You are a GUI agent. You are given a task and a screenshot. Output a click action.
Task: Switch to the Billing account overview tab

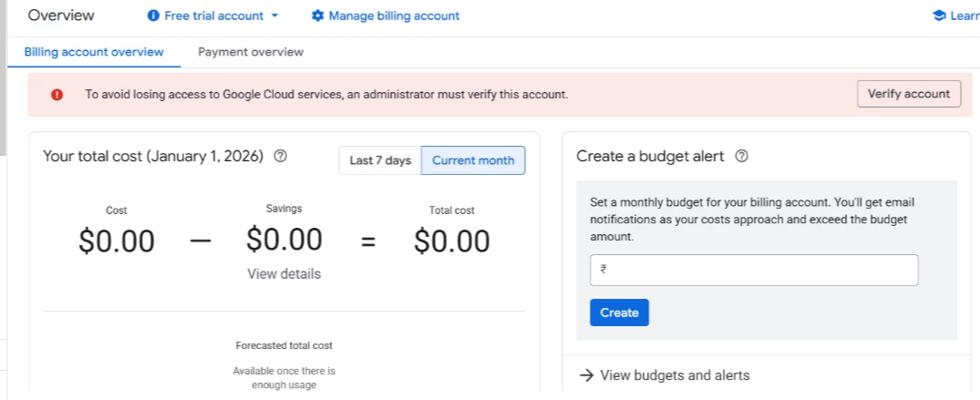click(x=94, y=52)
